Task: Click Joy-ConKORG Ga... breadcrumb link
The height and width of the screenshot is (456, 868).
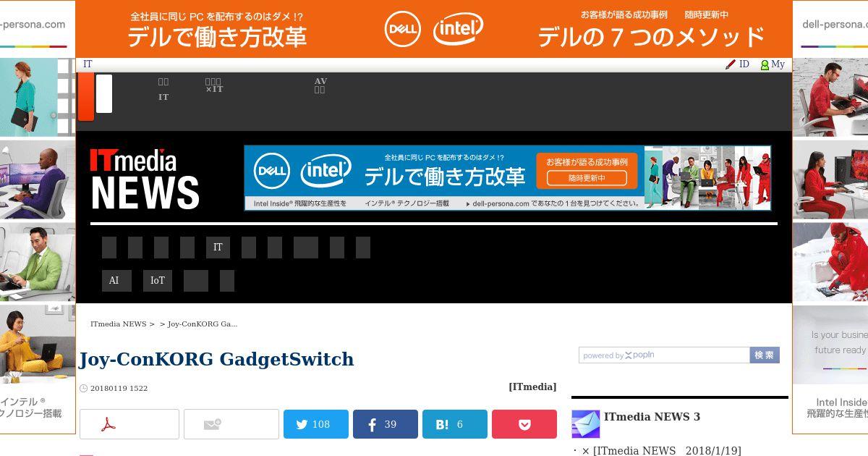Action: pyautogui.click(x=203, y=324)
